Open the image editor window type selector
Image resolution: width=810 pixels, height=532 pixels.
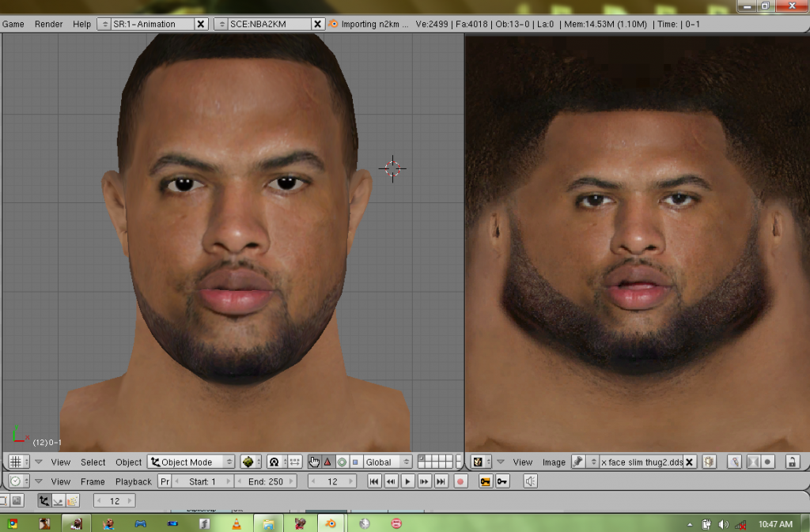point(481,462)
